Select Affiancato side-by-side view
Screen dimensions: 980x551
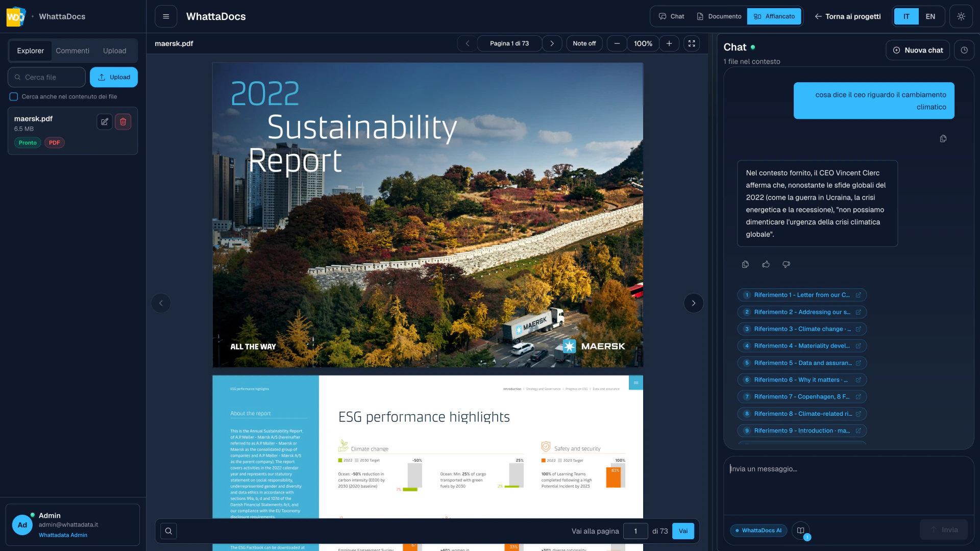(x=774, y=16)
